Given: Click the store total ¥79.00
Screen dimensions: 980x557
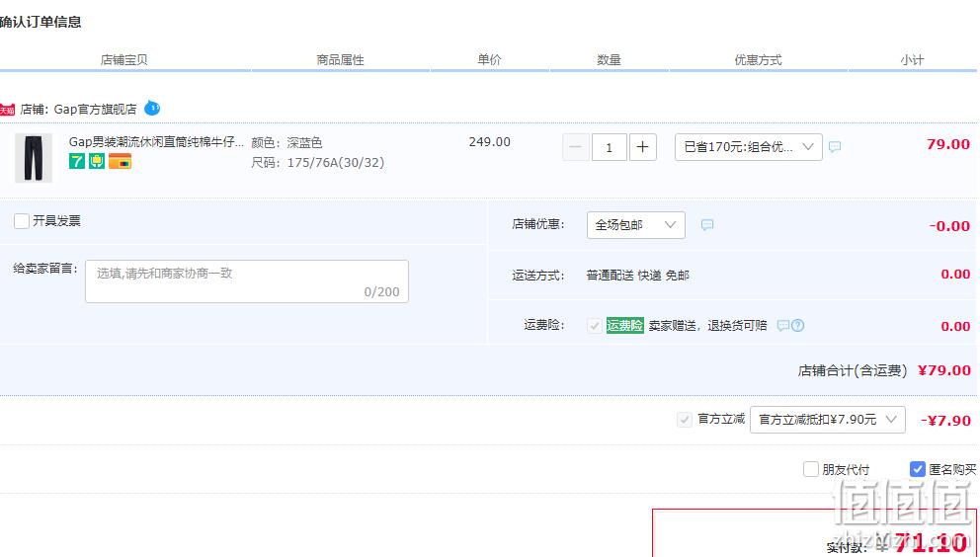Looking at the screenshot, I should pyautogui.click(x=944, y=370).
